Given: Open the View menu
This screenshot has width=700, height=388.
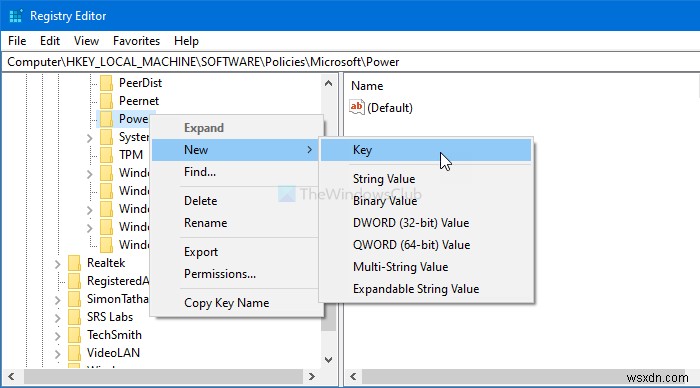Looking at the screenshot, I should coord(86,41).
